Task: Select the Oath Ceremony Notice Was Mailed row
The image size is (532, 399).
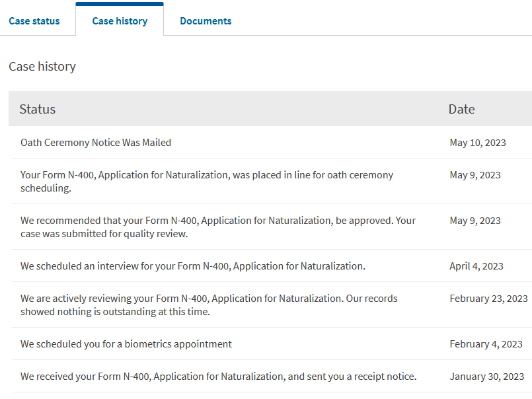Action: [x=272, y=143]
